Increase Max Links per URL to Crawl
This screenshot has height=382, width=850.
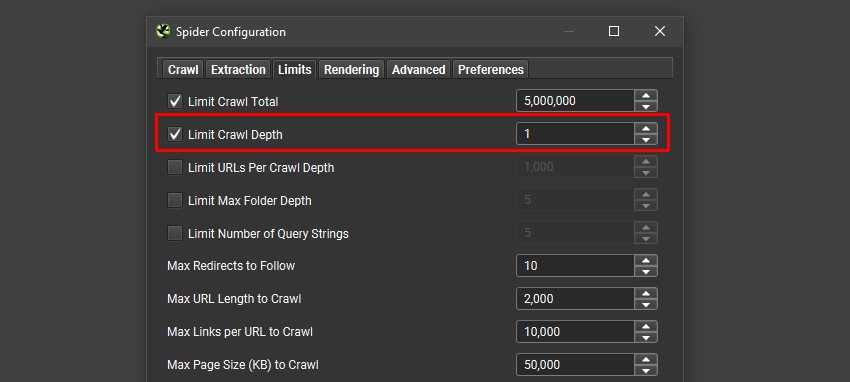pos(646,326)
